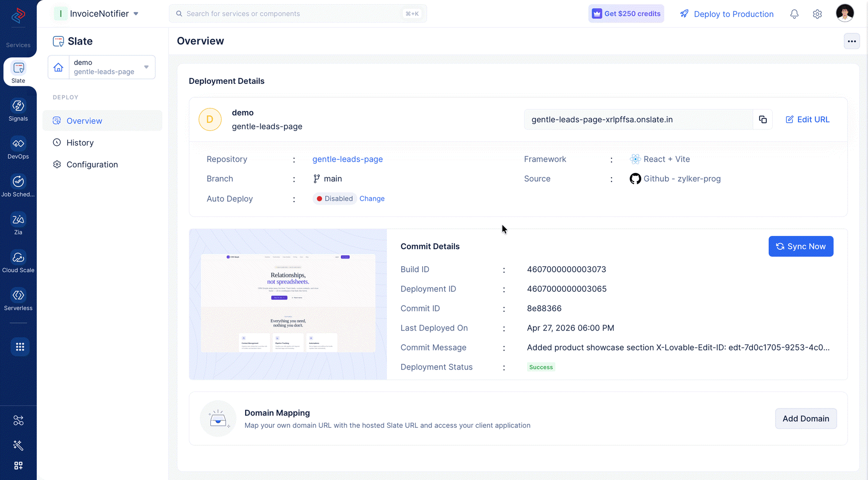Screen dimensions: 868x480
Task: Open the DevOps service
Action: point(18,148)
